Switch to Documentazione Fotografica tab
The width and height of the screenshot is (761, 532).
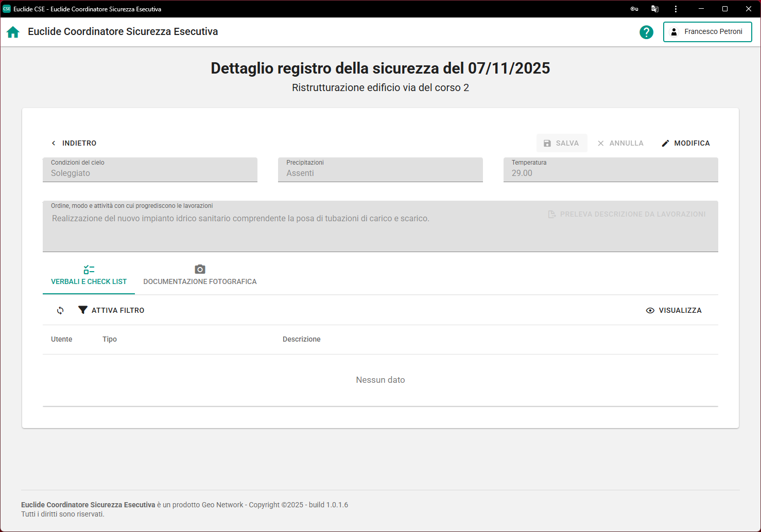[x=200, y=281]
